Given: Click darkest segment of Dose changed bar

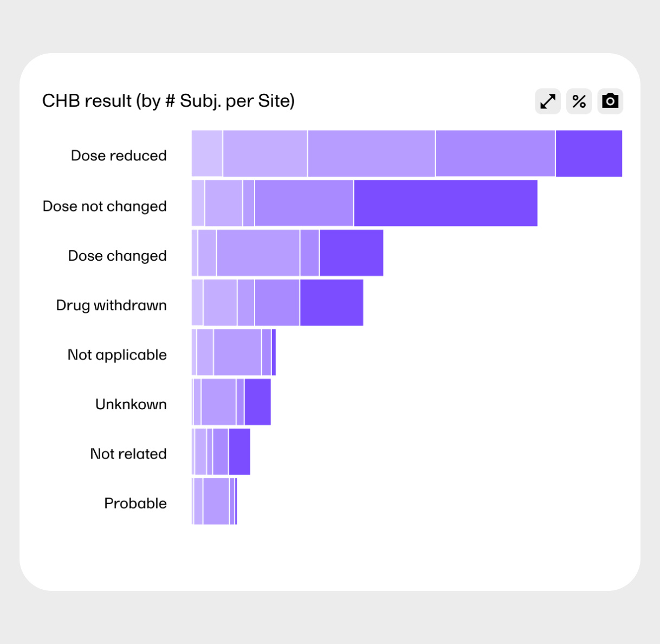Looking at the screenshot, I should pos(351,253).
